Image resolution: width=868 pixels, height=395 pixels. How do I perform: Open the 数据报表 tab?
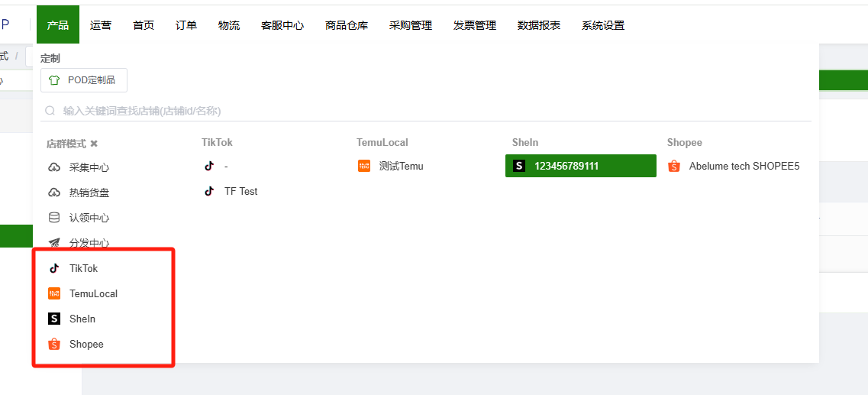539,25
